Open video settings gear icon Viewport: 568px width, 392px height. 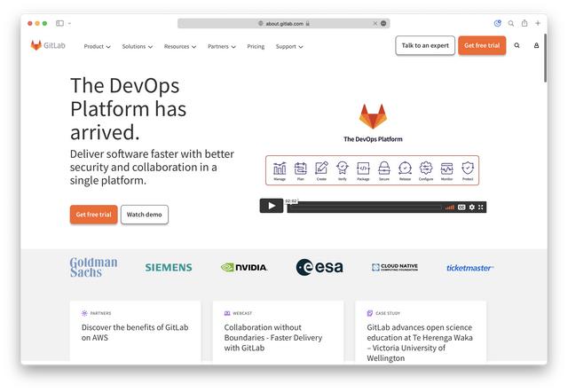click(x=471, y=207)
